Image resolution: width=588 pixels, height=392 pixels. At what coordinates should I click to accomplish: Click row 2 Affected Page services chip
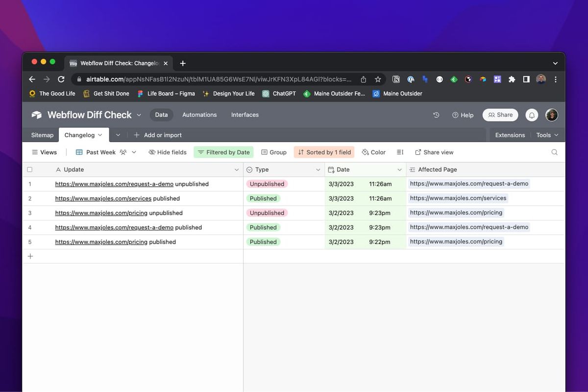coord(458,198)
